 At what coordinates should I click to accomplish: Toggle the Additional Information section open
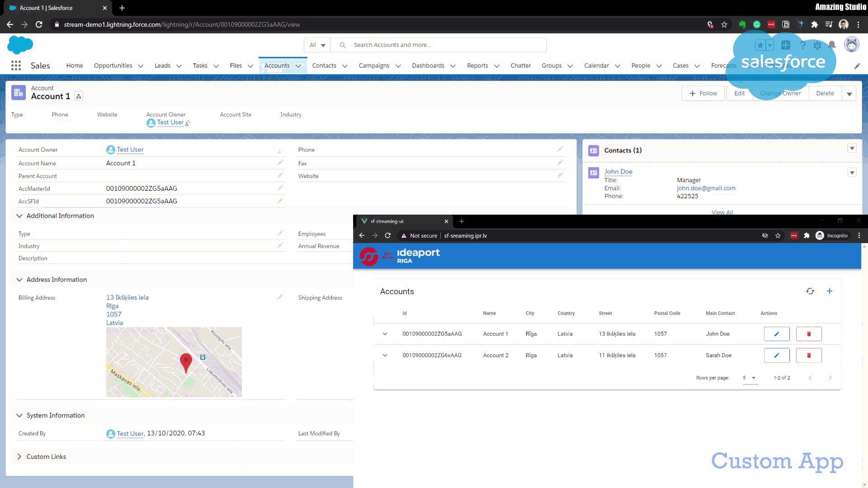pos(20,215)
